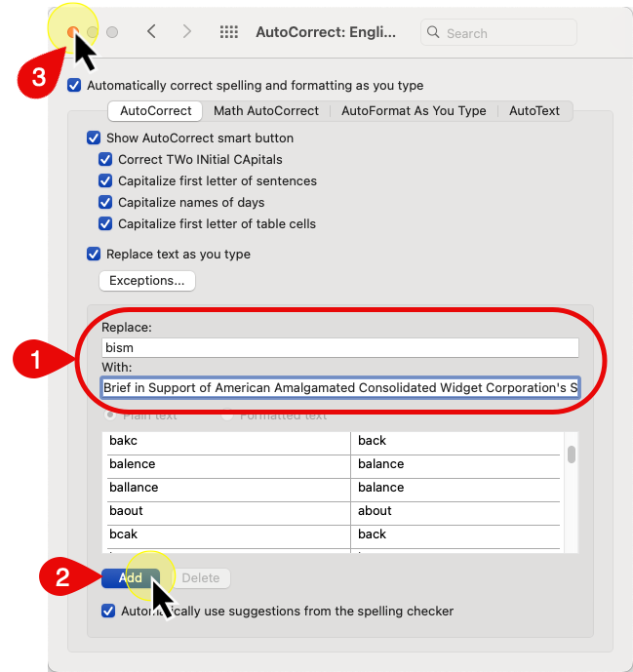633x672 pixels.
Task: Show all preferences grid icon
Action: pos(229,32)
